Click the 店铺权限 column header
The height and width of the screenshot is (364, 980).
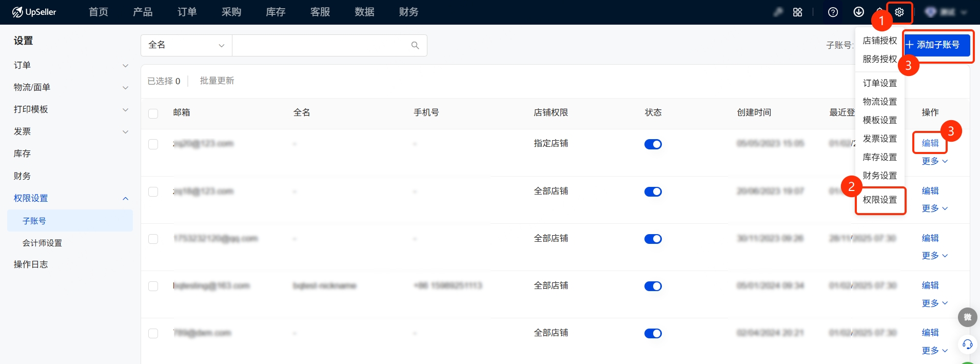(551, 112)
